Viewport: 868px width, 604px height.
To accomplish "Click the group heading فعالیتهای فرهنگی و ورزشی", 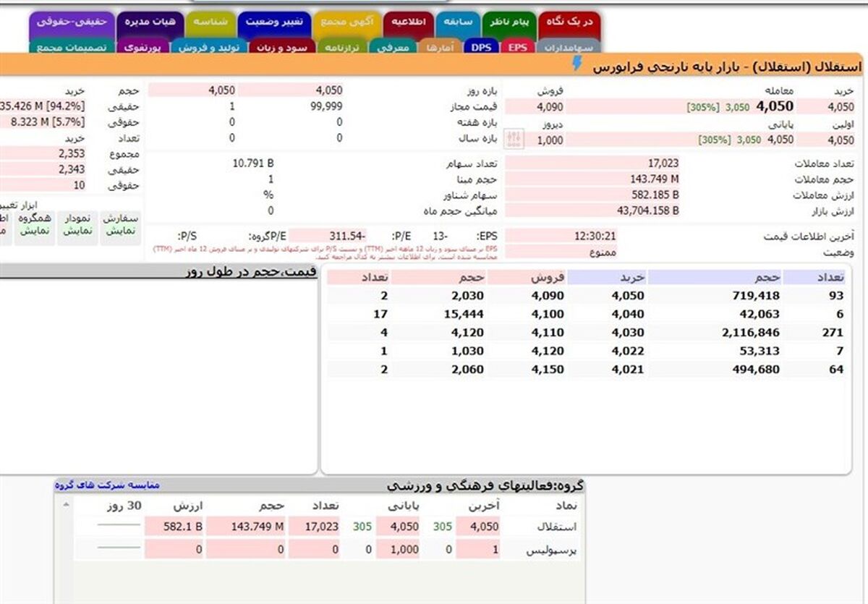I will (485, 485).
